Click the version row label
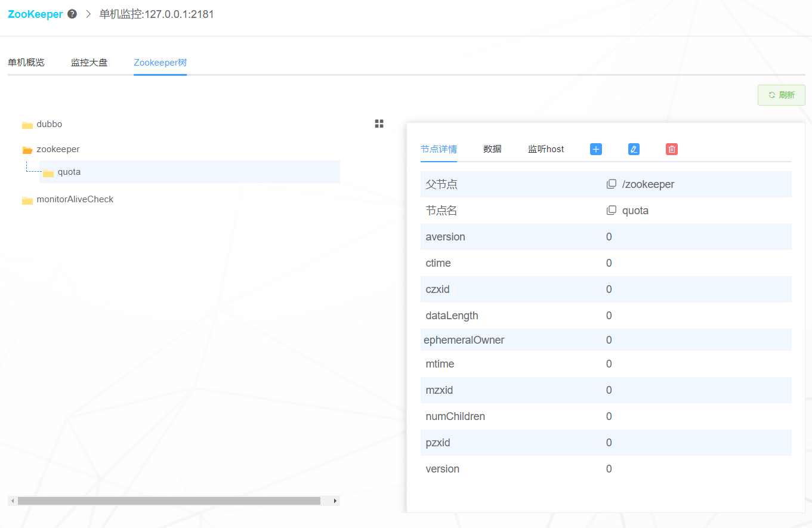Viewport: 812px width, 528px height. tap(442, 469)
